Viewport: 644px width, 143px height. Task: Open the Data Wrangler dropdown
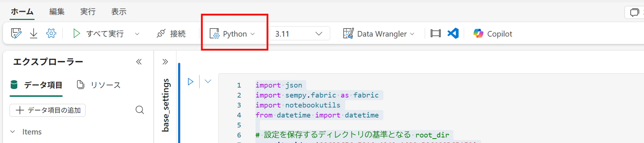tap(379, 34)
